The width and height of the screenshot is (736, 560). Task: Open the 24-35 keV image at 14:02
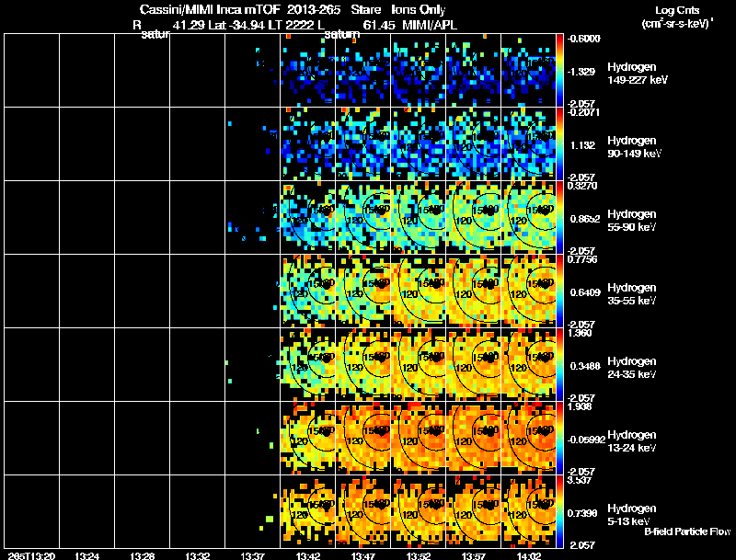528,365
